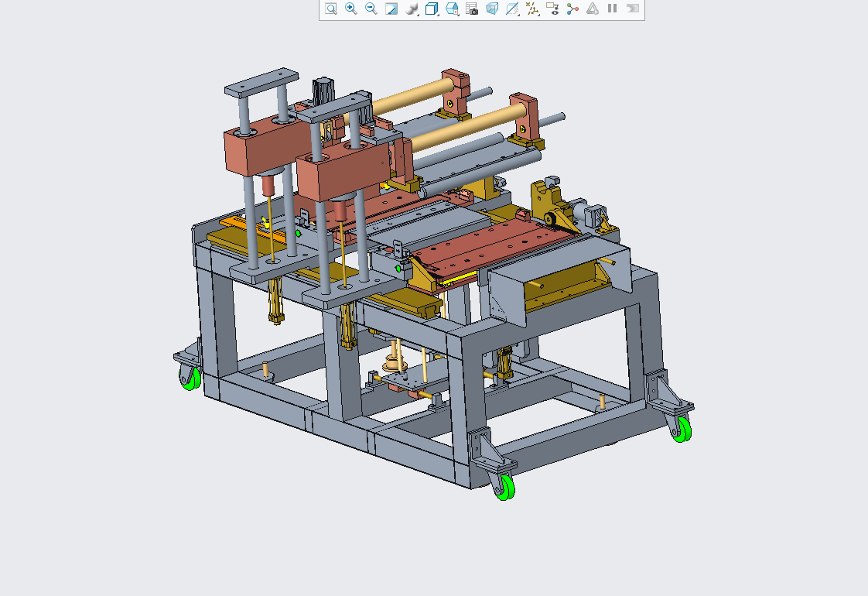Activate the Zoom Out tool
Screen dimensions: 868x596
(371, 9)
